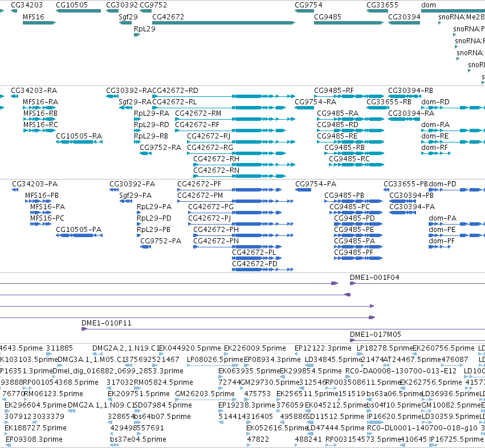Click the GM26203.5prime EST label
The height and width of the screenshot is (448, 485).
click(205, 393)
